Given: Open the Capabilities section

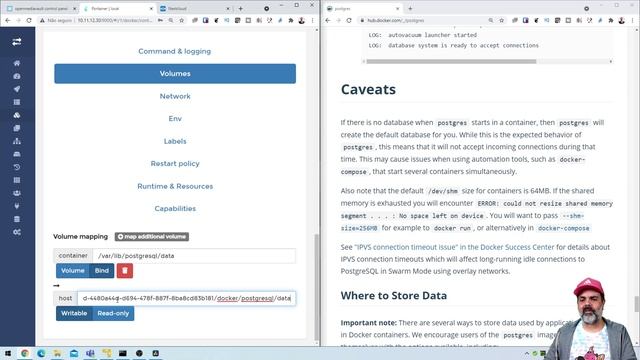Looking at the screenshot, I should pyautogui.click(x=175, y=209).
